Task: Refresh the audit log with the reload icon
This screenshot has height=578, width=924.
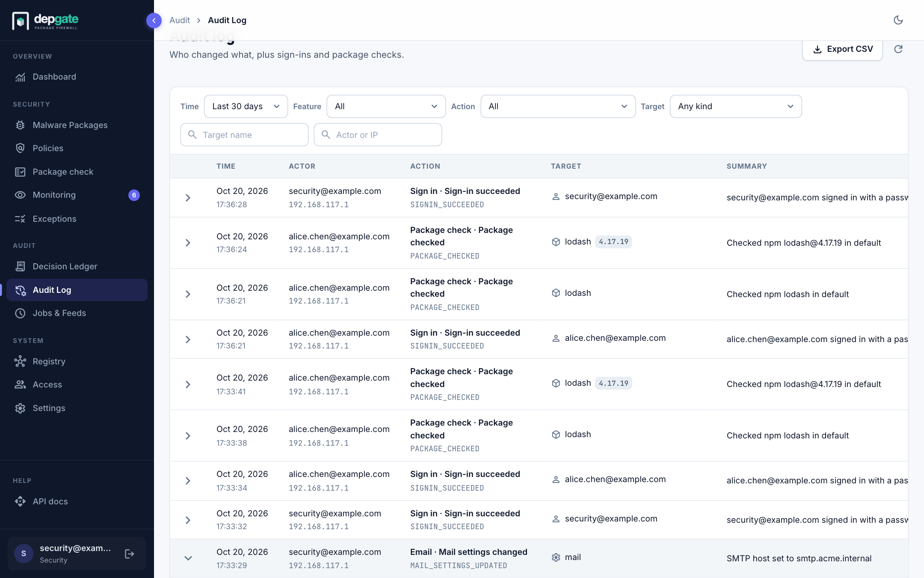Action: click(898, 49)
